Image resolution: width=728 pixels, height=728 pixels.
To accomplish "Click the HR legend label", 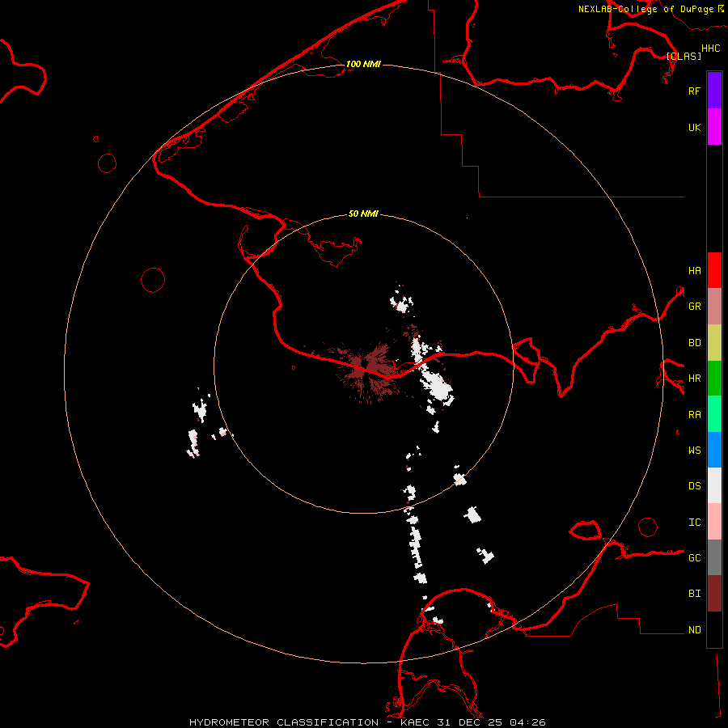I will [x=694, y=379].
